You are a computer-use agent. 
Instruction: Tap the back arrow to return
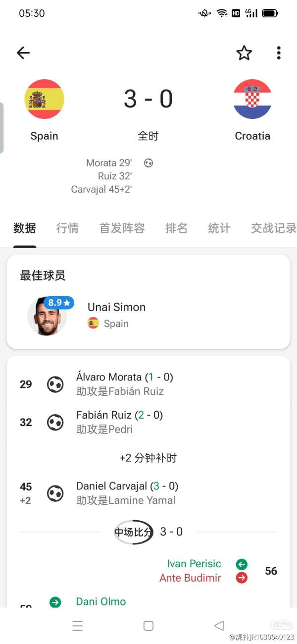23,53
